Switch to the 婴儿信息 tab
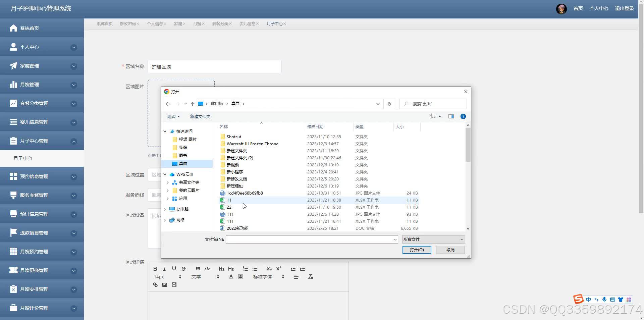 click(247, 24)
